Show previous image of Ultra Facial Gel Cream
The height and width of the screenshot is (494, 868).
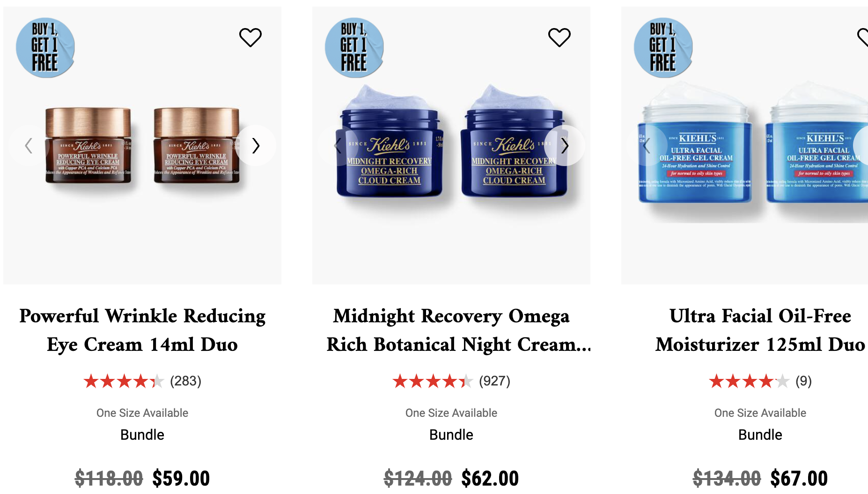[647, 145]
